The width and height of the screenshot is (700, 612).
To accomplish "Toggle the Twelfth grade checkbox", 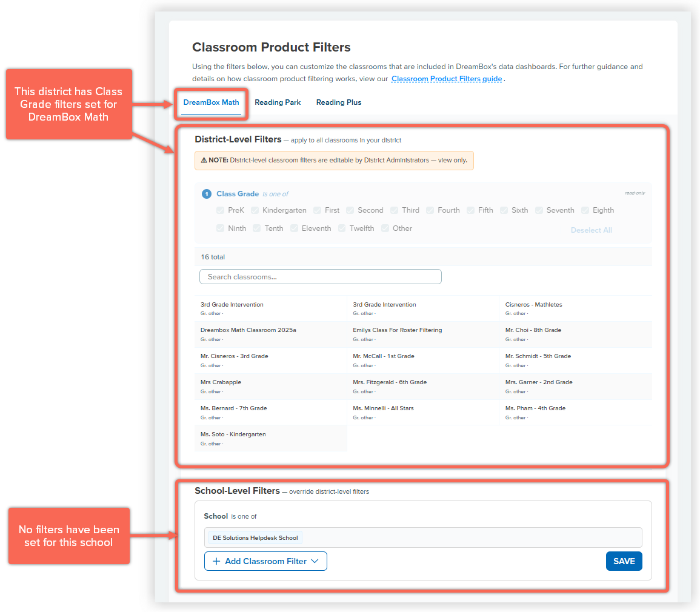I will (x=342, y=228).
